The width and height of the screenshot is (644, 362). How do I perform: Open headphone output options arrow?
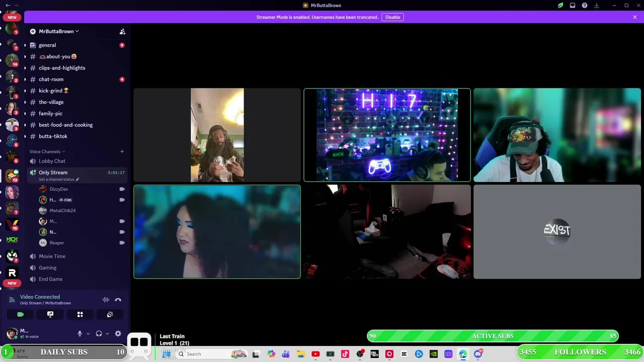[107, 333]
